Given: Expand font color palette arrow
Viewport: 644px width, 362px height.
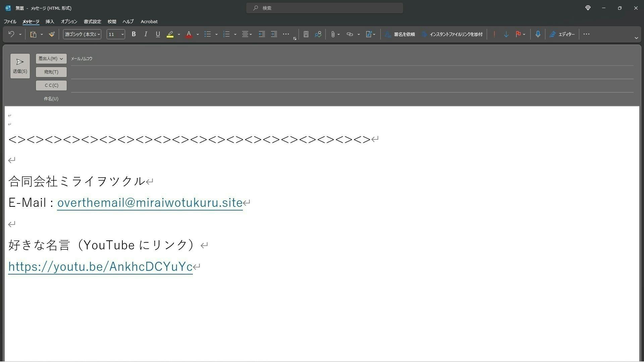Looking at the screenshot, I should coord(198,34).
